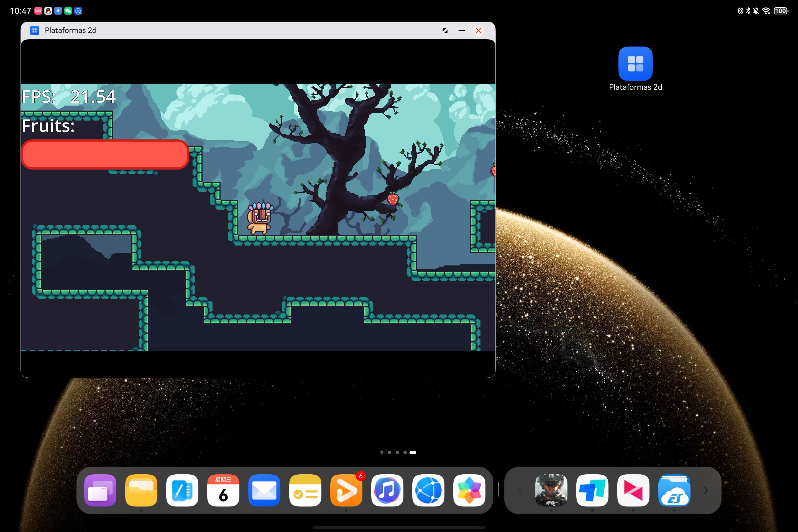
Task: Open the blue Mail envelope app
Action: [264, 490]
